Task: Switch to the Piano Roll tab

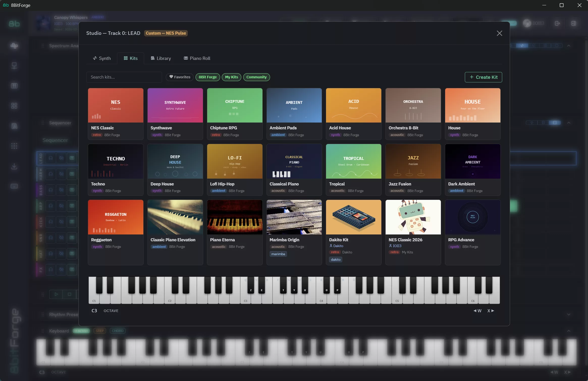Action: [197, 58]
